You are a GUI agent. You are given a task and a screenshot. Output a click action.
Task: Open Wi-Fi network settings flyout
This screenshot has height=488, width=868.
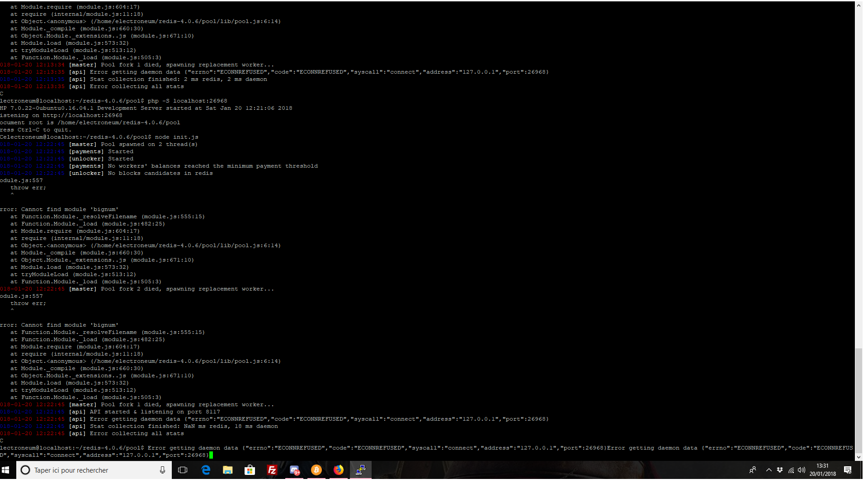click(x=791, y=470)
